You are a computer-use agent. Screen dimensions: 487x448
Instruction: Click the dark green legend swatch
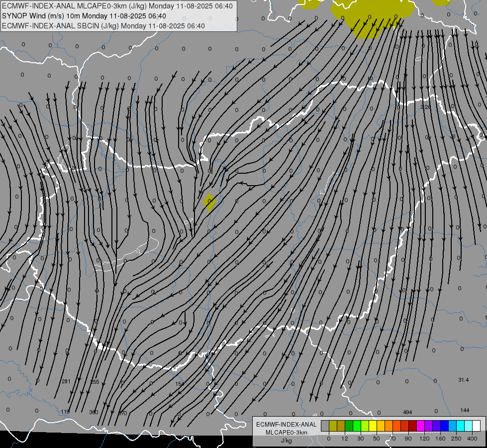pos(349,426)
